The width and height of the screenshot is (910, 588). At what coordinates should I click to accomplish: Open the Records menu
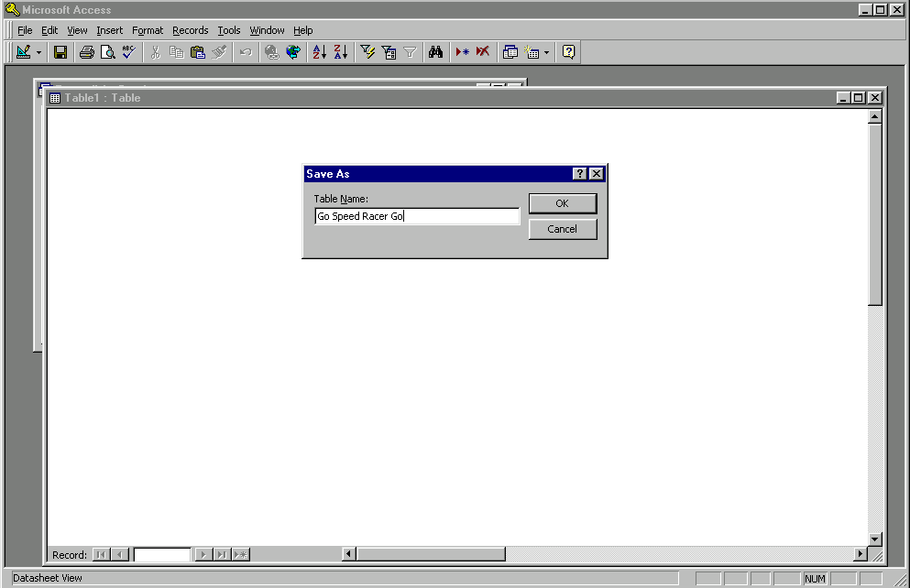(191, 30)
